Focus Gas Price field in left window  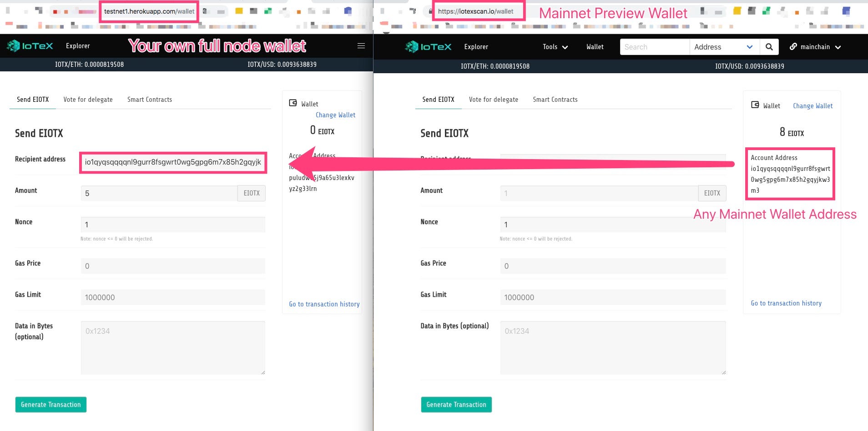click(x=173, y=266)
